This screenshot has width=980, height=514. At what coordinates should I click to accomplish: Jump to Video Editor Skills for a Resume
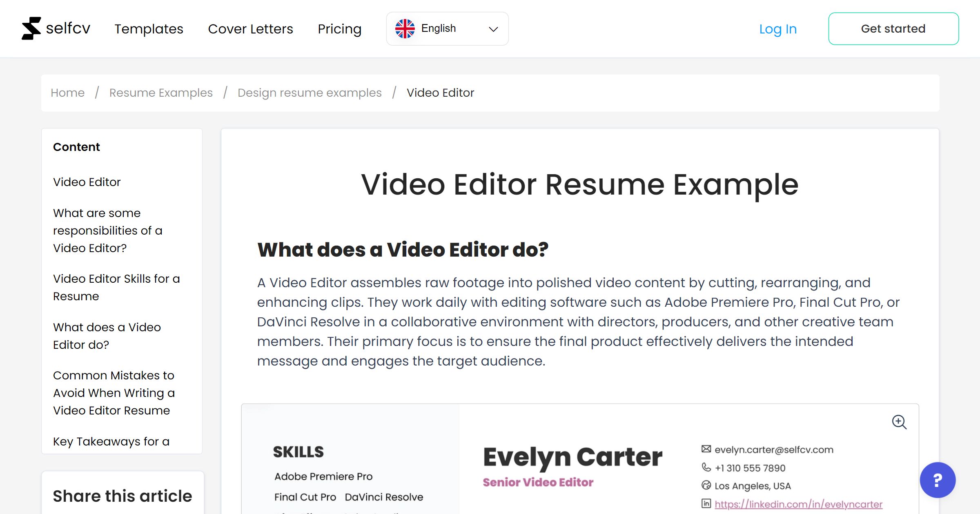point(116,287)
